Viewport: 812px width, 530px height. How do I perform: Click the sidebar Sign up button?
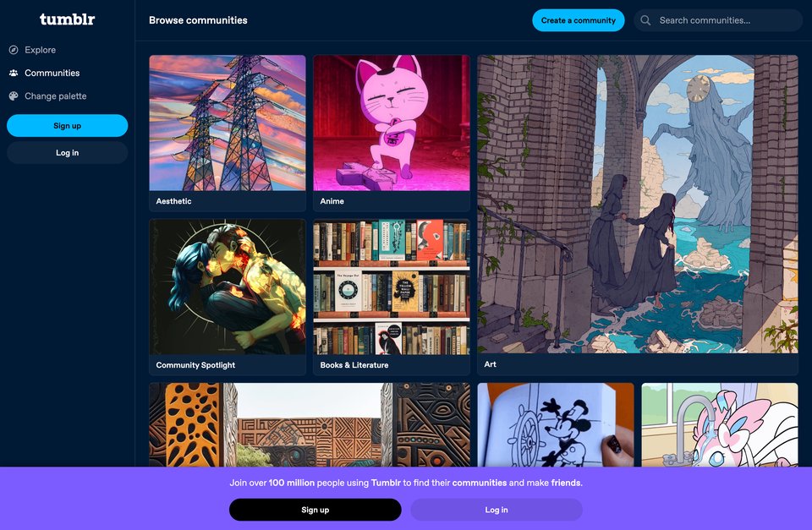pos(68,126)
